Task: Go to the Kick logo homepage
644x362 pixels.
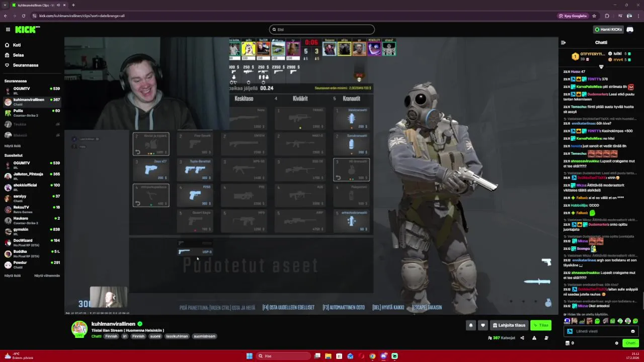Action: coord(27,30)
